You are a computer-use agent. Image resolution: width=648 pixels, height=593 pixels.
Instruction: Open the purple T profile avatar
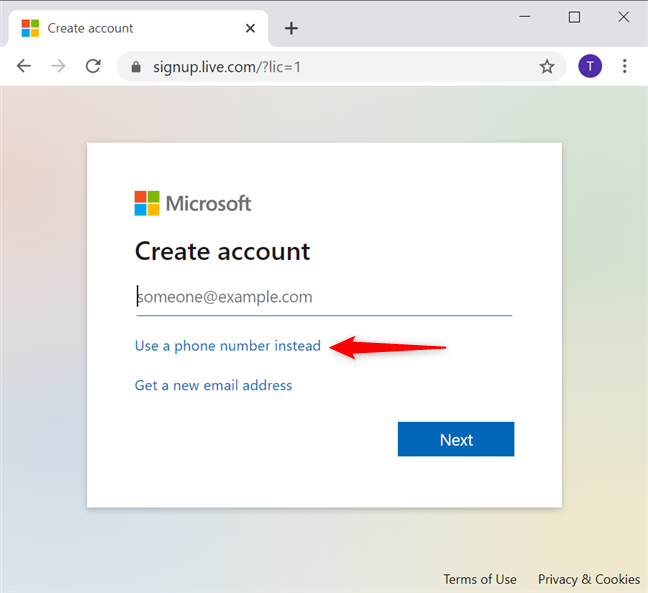(x=590, y=66)
